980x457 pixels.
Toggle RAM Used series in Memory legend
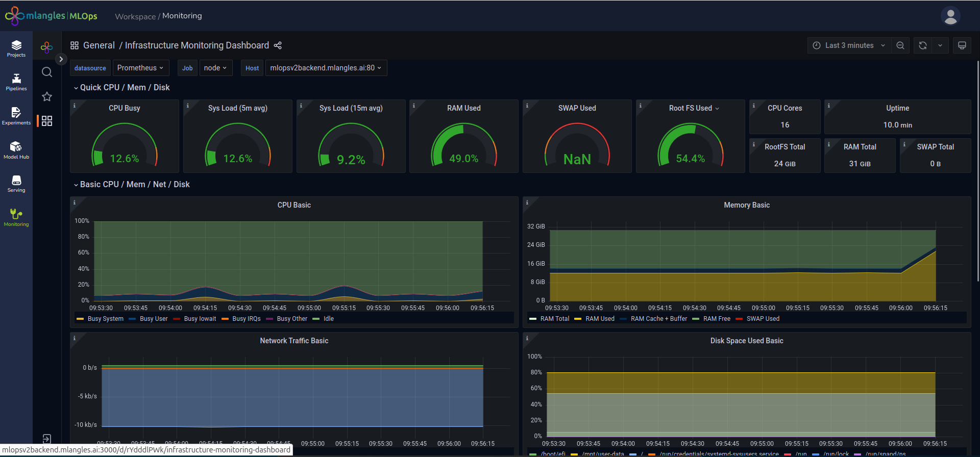tap(600, 319)
